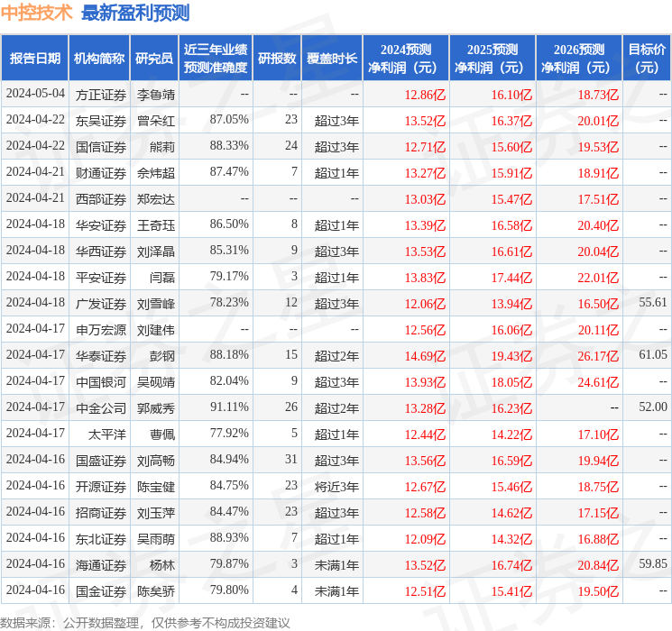Click target price 52.00
The height and width of the screenshot is (631, 672).
(x=653, y=407)
